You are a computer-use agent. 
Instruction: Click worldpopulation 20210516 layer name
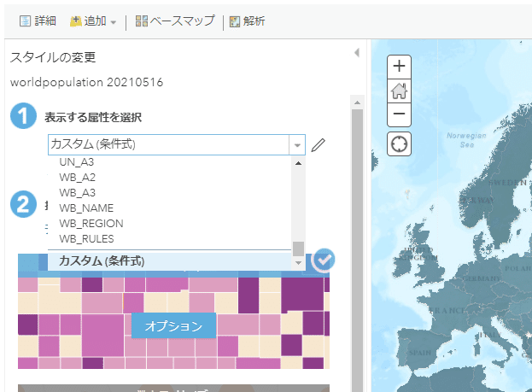[x=86, y=83]
